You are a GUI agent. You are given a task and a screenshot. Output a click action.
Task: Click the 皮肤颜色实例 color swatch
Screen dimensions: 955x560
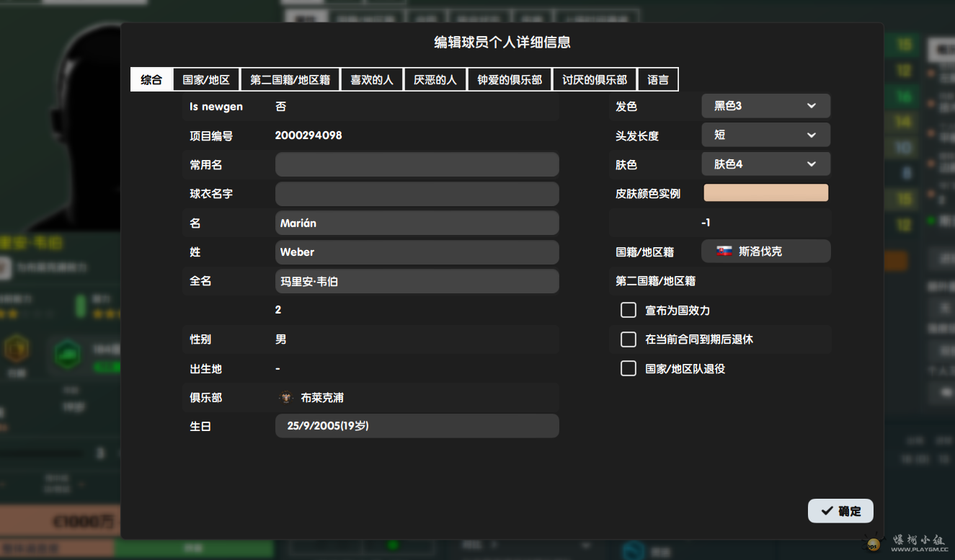(765, 193)
